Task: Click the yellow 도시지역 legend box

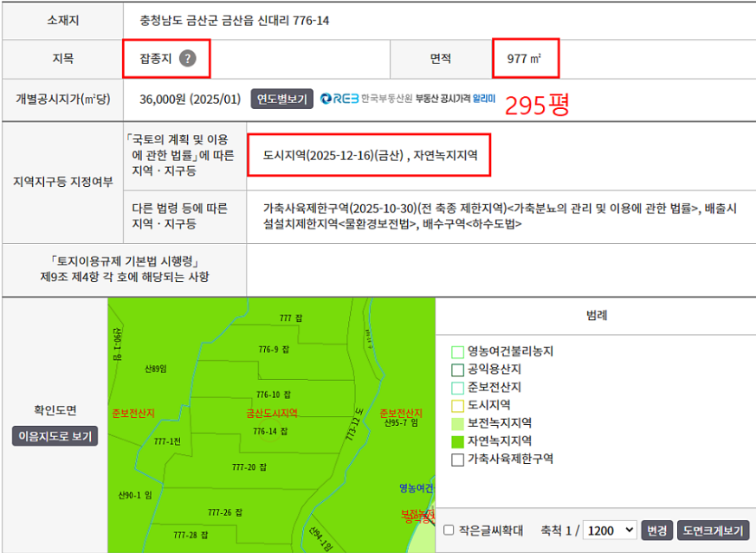Action: (x=457, y=406)
